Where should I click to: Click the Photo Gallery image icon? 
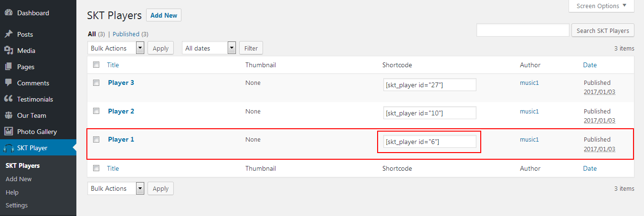8,132
